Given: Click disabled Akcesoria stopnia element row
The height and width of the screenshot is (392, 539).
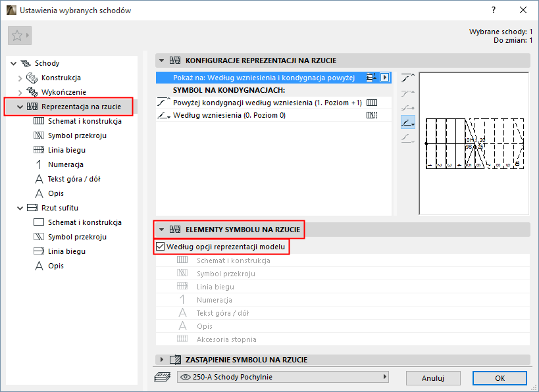Looking at the screenshot, I should pos(343,339).
